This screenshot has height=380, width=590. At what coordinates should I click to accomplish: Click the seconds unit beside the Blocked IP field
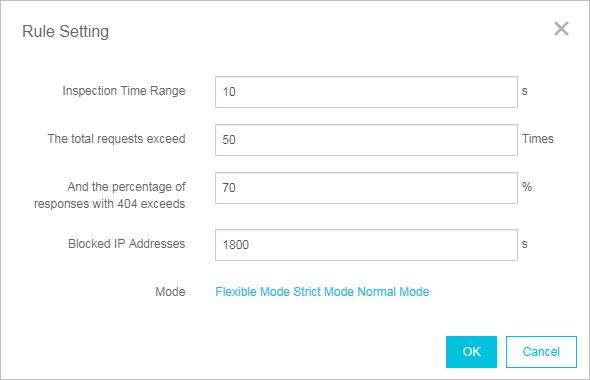click(525, 244)
